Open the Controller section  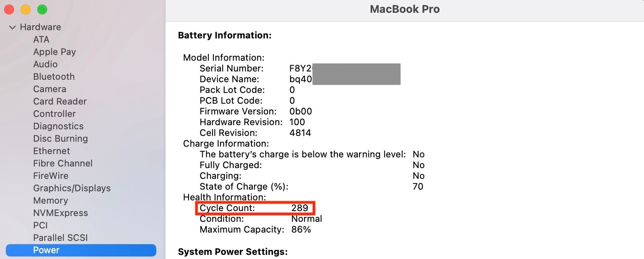[x=54, y=114]
